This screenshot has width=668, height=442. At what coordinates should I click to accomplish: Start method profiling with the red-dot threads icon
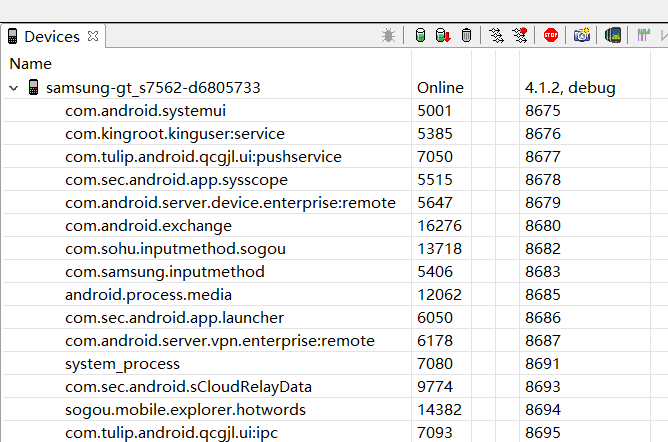[x=520, y=35]
